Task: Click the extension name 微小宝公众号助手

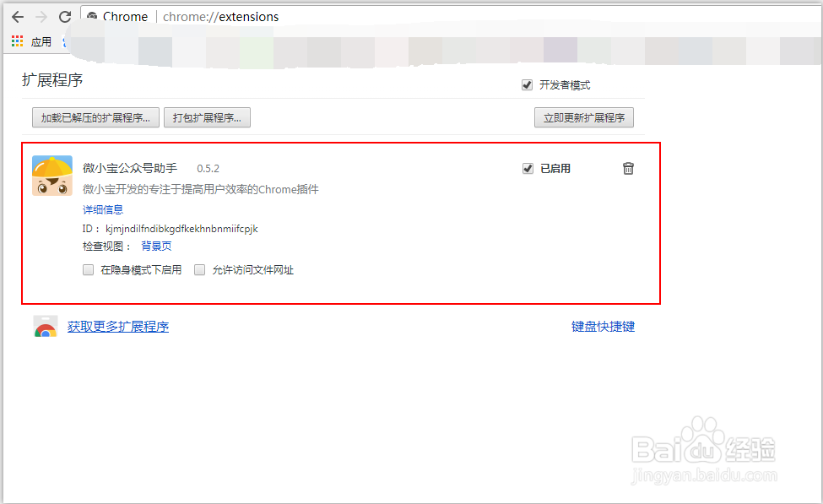Action: [130, 168]
